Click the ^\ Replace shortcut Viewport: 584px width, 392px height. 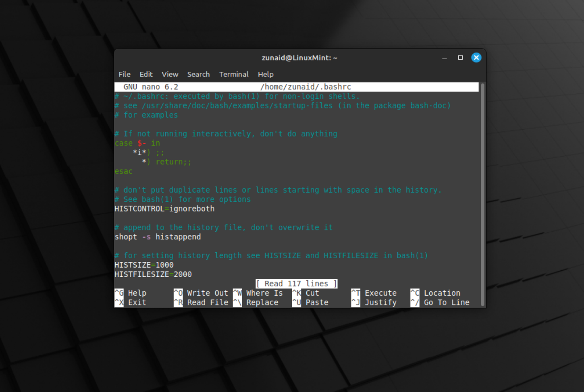(x=256, y=302)
